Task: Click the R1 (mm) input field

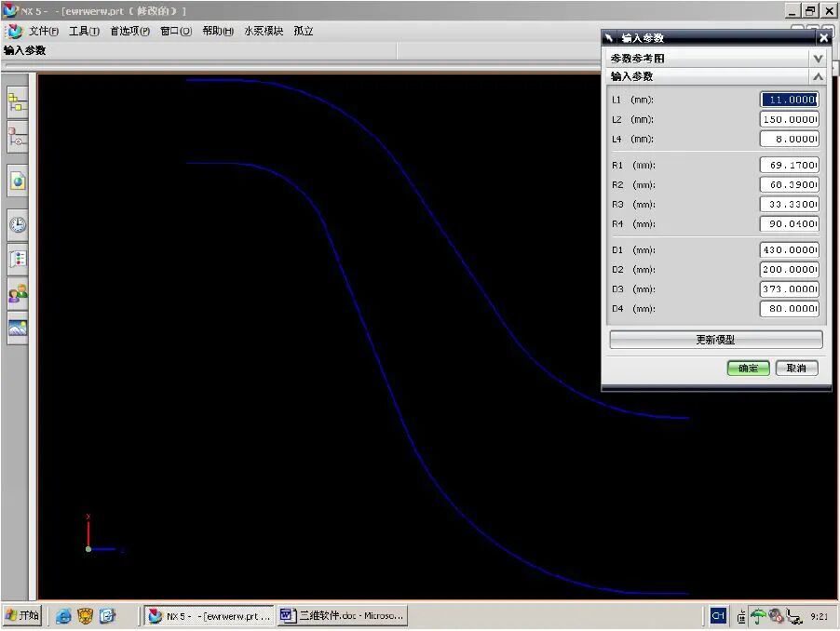Action: click(x=790, y=165)
